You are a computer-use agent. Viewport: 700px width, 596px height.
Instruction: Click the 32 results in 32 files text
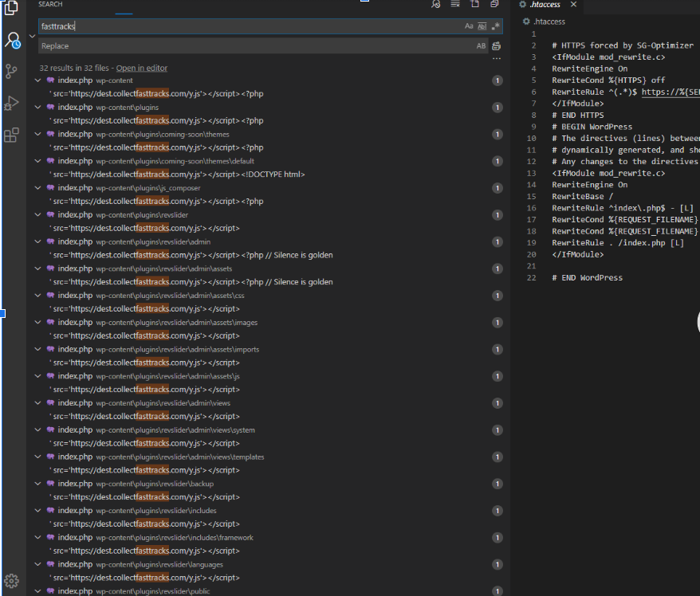[x=74, y=68]
